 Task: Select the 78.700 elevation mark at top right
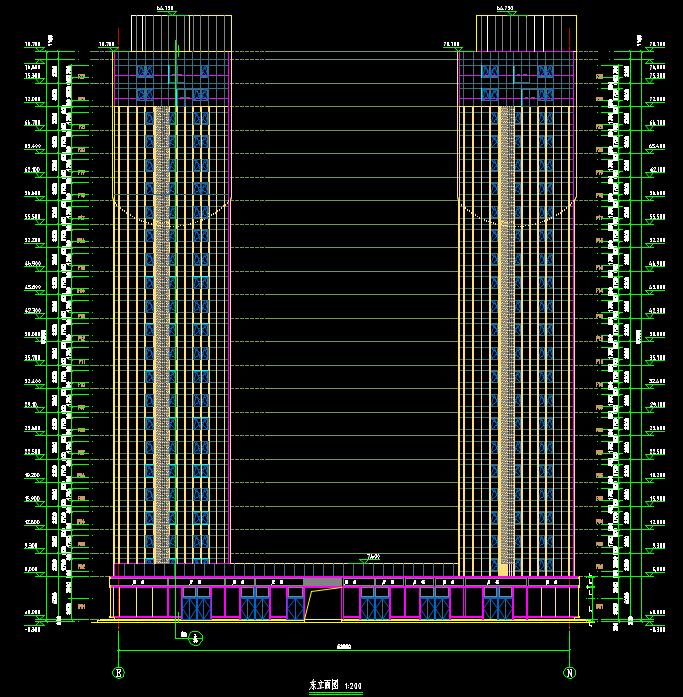(657, 45)
